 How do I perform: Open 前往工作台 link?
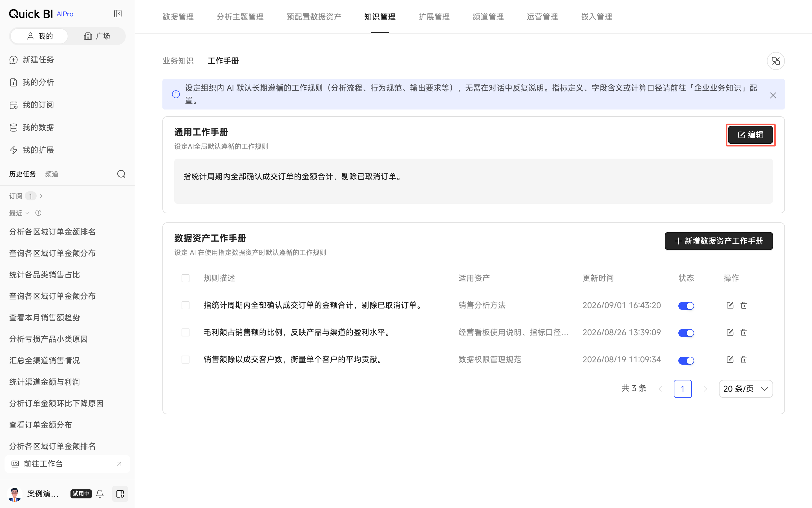[67, 464]
